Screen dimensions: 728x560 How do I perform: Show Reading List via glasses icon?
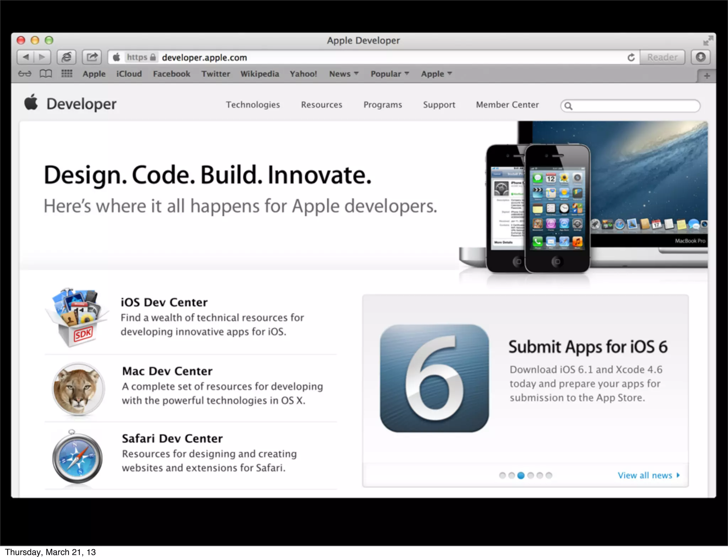click(25, 74)
